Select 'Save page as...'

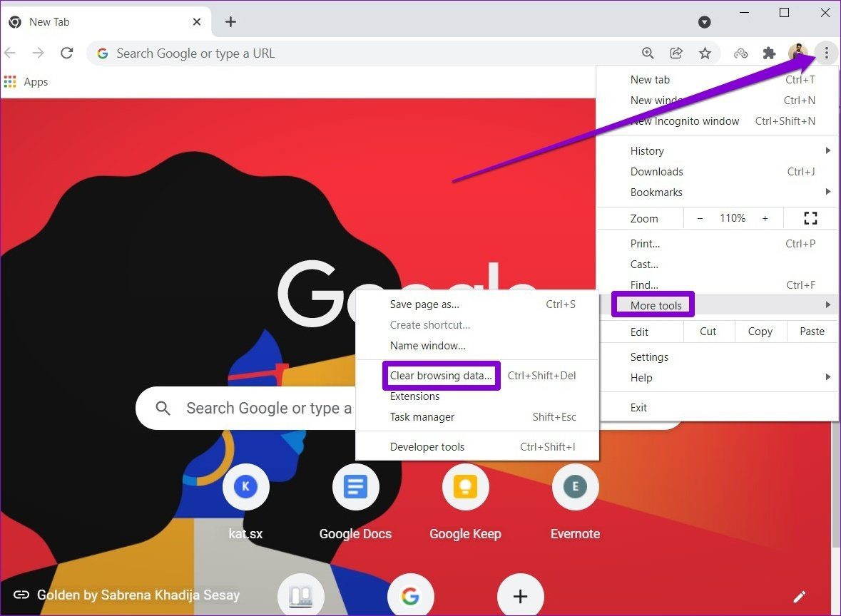coord(477,304)
